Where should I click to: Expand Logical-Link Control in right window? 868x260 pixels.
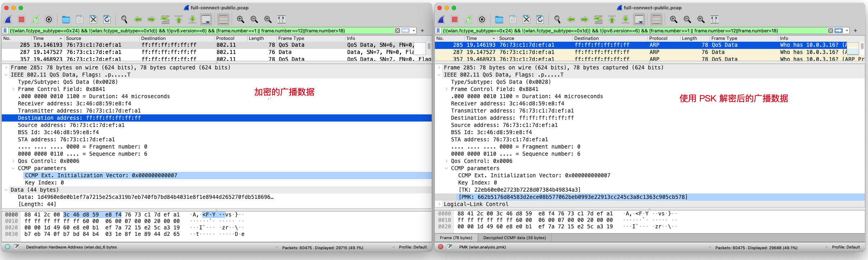click(439, 204)
